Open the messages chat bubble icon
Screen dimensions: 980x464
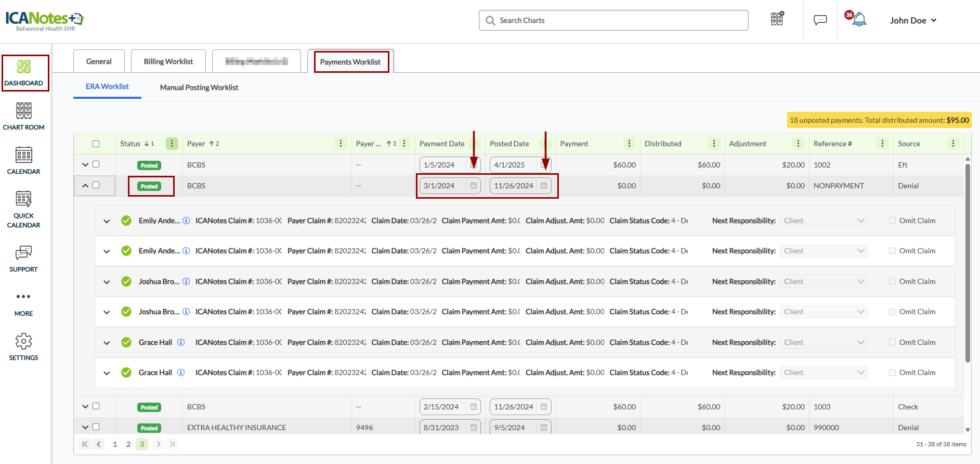pos(820,20)
